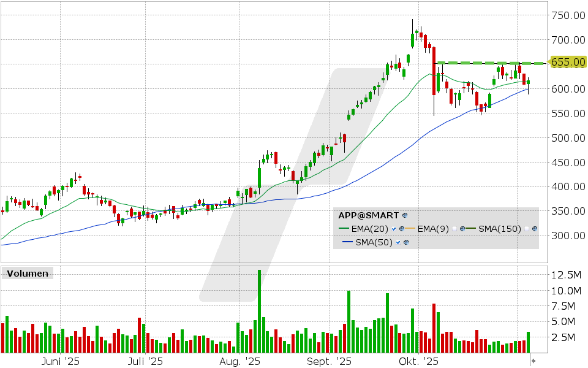588x368 pixels.
Task: Open settings for the SMA(150) indicator
Action: pyautogui.click(x=533, y=229)
